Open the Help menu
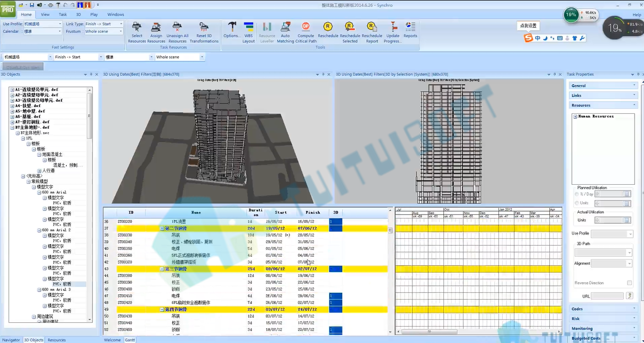The height and width of the screenshot is (343, 644). point(637,15)
